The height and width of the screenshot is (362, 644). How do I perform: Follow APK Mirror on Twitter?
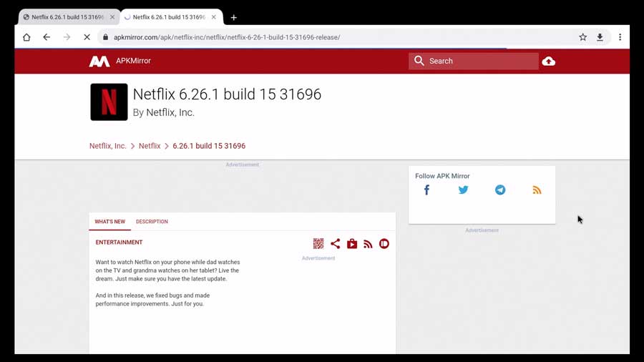pyautogui.click(x=463, y=190)
